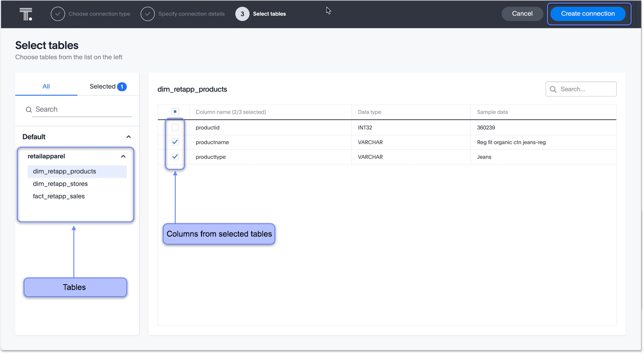The height and width of the screenshot is (354, 644).
Task: Click the select-all checkbox in the column header
Action: [175, 112]
